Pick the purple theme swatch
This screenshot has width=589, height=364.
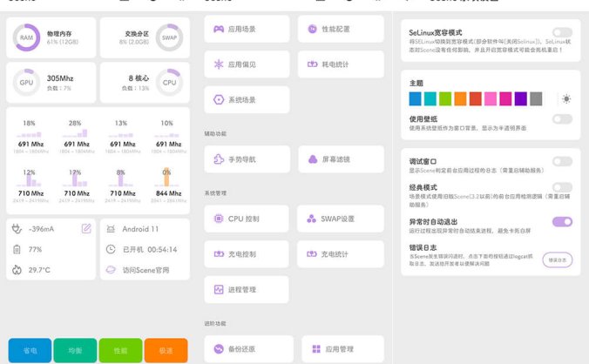coord(521,98)
